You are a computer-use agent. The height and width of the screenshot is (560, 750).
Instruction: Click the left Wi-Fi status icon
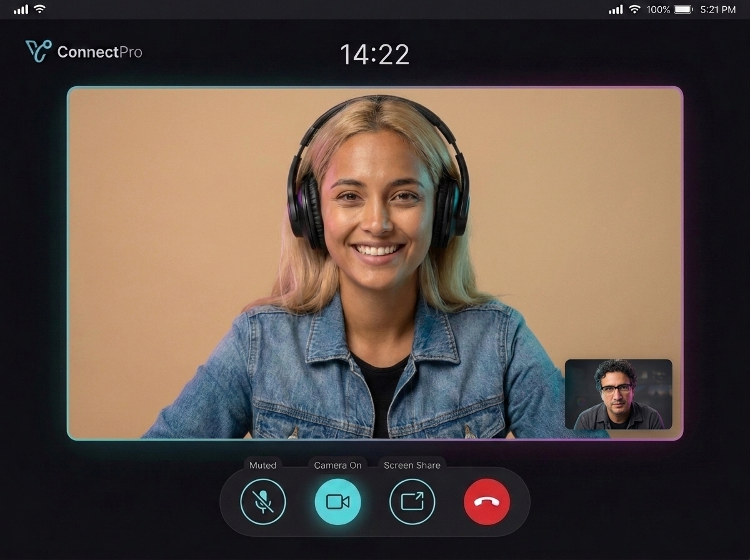click(x=39, y=9)
